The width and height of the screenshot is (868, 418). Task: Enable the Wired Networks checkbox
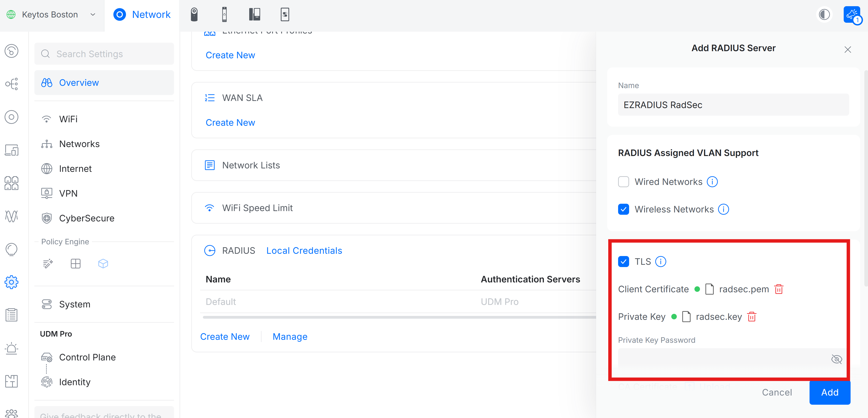[624, 182]
